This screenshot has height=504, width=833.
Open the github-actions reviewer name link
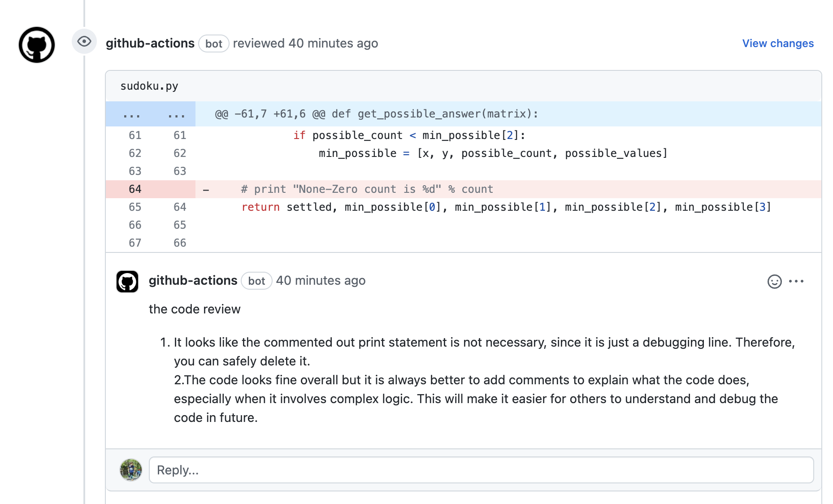pos(150,43)
